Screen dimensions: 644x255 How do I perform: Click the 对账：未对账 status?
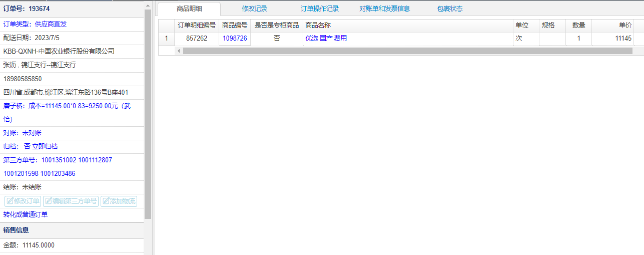pyautogui.click(x=22, y=133)
